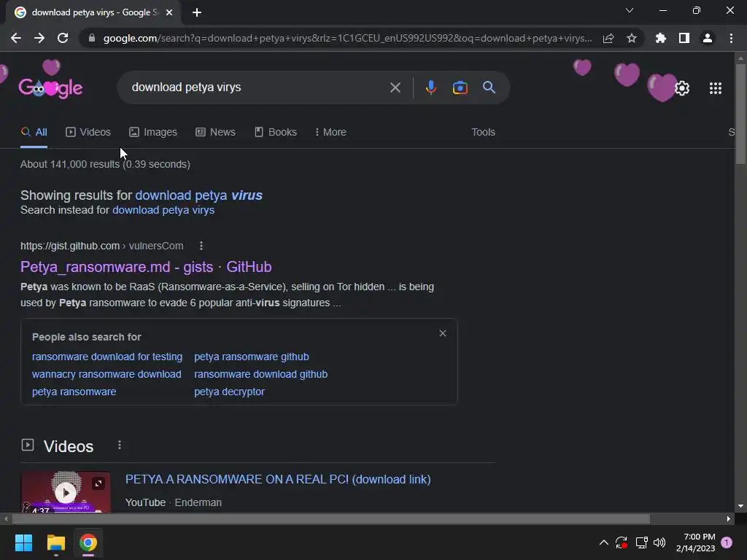Viewport: 747px width, 560px height.
Task: Open the taskbar clock and calendar
Action: [695, 542]
